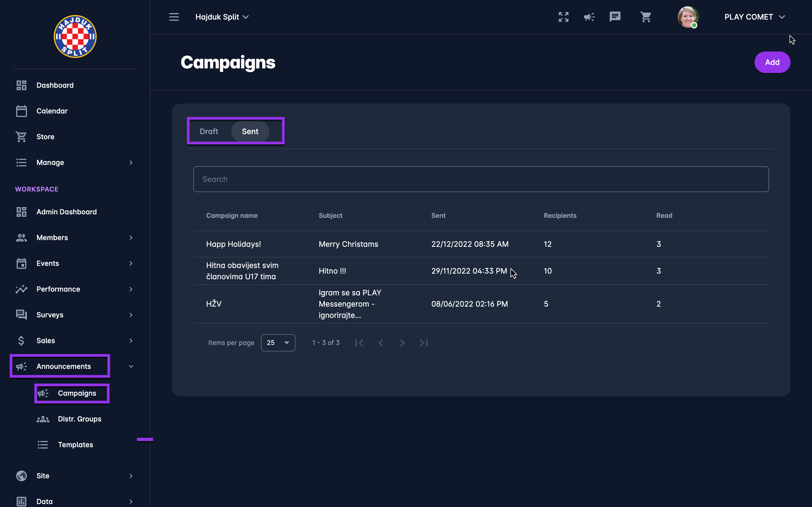Viewport: 812px width, 507px height.
Task: Click the purple Add button
Action: click(x=772, y=62)
